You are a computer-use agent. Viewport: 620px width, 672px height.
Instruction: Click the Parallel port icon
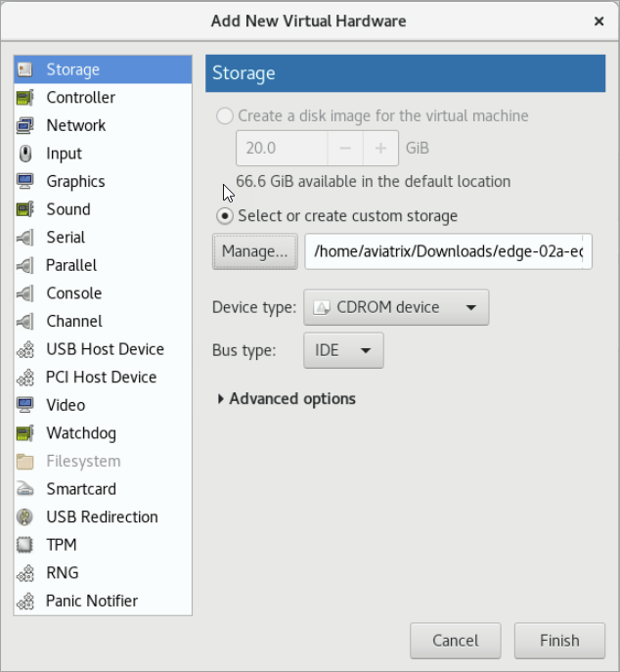[x=24, y=265]
